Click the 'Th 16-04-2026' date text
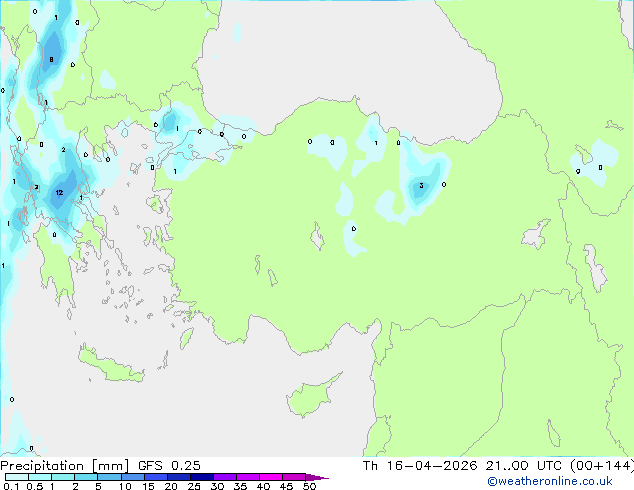This screenshot has width=634, height=490. [x=420, y=466]
